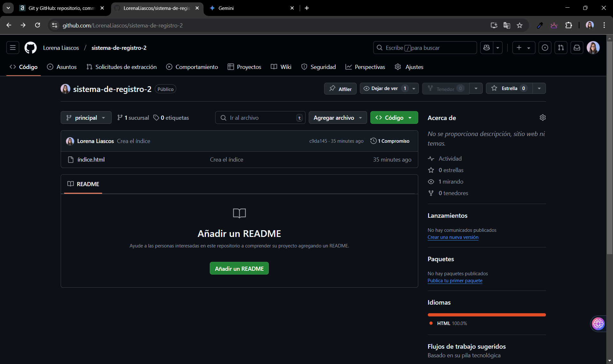Open the green Código clone dropdown
613x364 pixels.
[394, 118]
